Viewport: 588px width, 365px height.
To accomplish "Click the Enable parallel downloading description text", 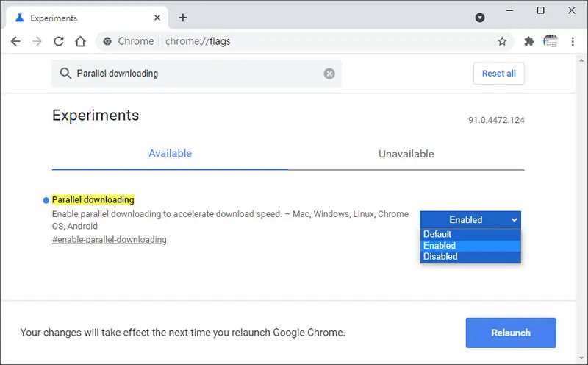I will (x=230, y=220).
